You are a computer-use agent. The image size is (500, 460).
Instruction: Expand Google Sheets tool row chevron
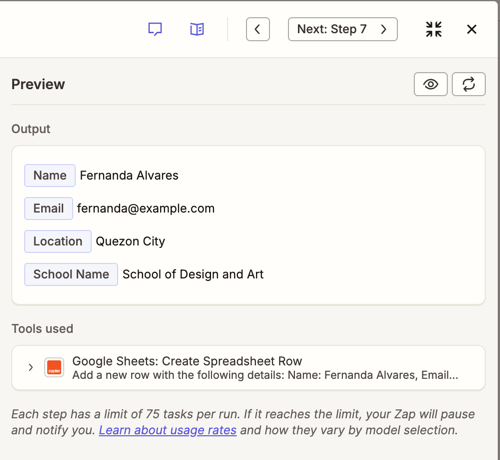[31, 367]
